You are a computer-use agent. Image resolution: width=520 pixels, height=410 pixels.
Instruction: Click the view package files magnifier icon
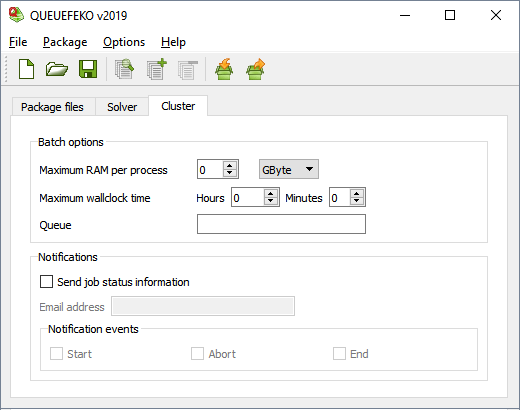coord(124,69)
